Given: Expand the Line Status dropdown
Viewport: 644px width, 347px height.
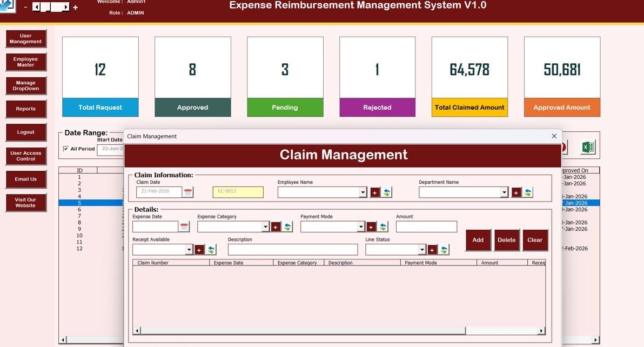Looking at the screenshot, I should tap(422, 250).
